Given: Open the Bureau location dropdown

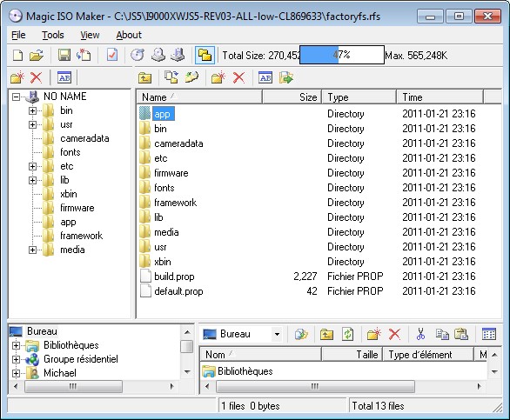Looking at the screenshot, I should [277, 334].
